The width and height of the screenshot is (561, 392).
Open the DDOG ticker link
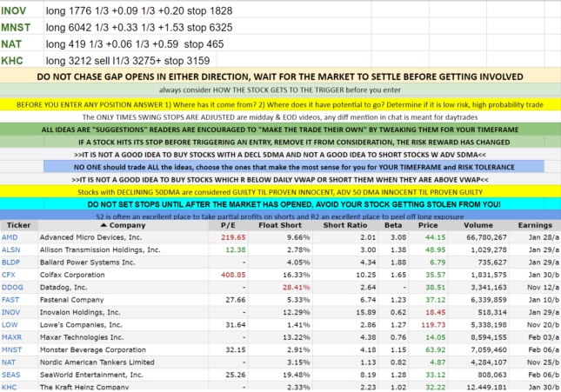[12, 288]
